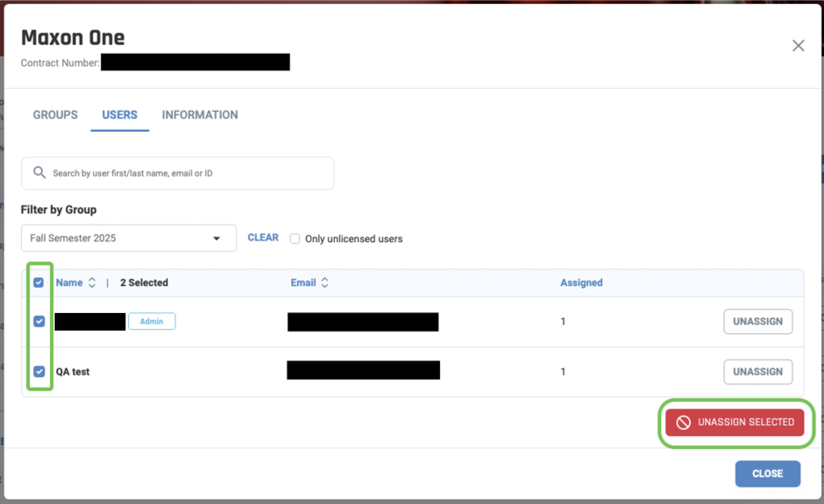Unassign the Admin user's license
The image size is (824, 504).
[758, 321]
